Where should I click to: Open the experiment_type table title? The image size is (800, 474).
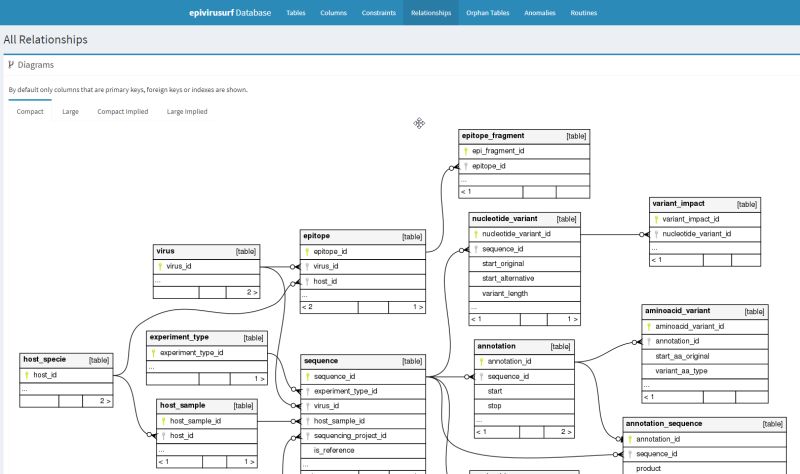179,337
